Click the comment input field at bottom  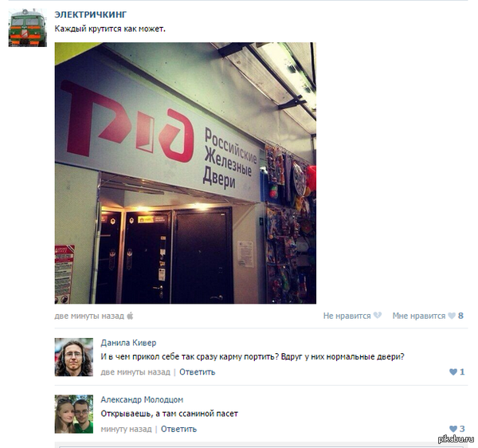tap(261, 446)
